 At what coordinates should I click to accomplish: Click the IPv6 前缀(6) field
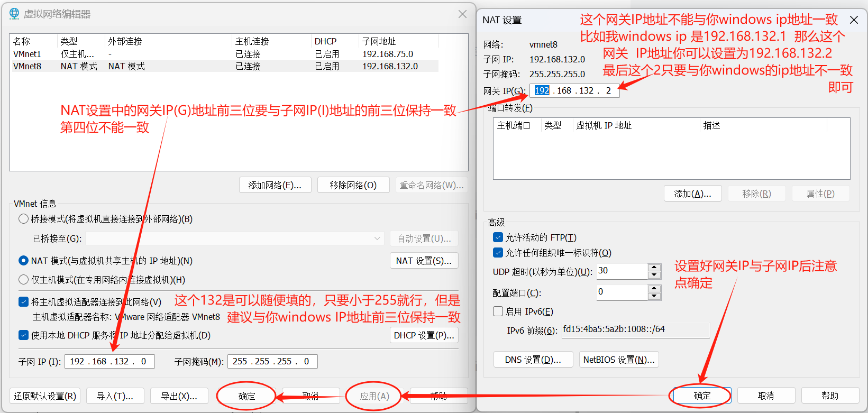coord(635,330)
